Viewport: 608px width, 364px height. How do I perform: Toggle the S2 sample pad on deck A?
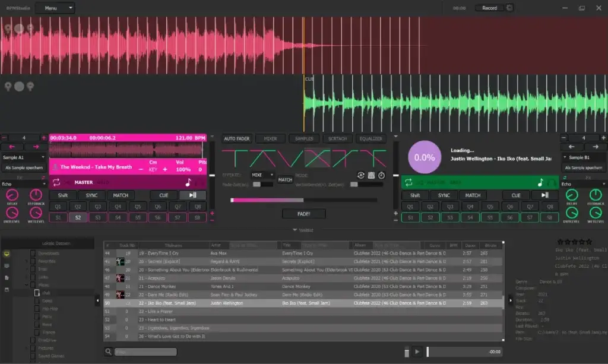click(x=78, y=217)
